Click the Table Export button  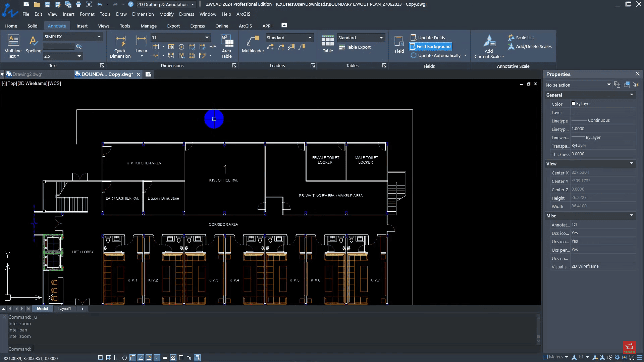(x=355, y=47)
